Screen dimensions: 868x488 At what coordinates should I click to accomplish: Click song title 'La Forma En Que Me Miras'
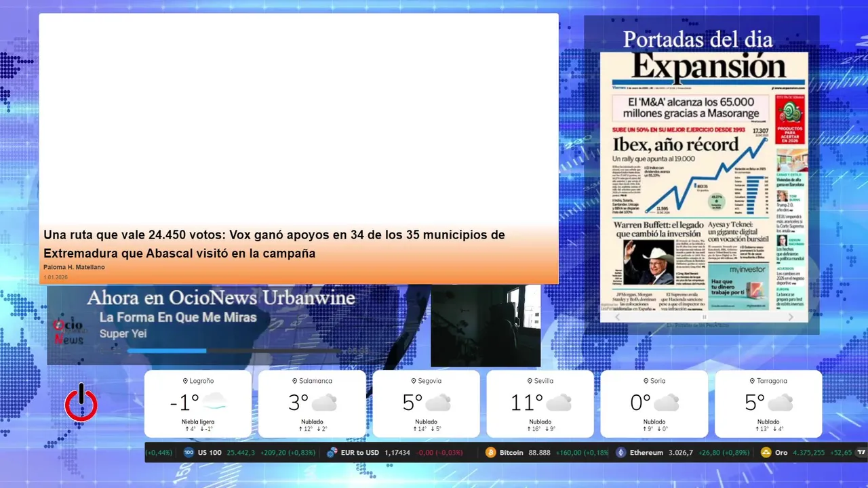[178, 317]
